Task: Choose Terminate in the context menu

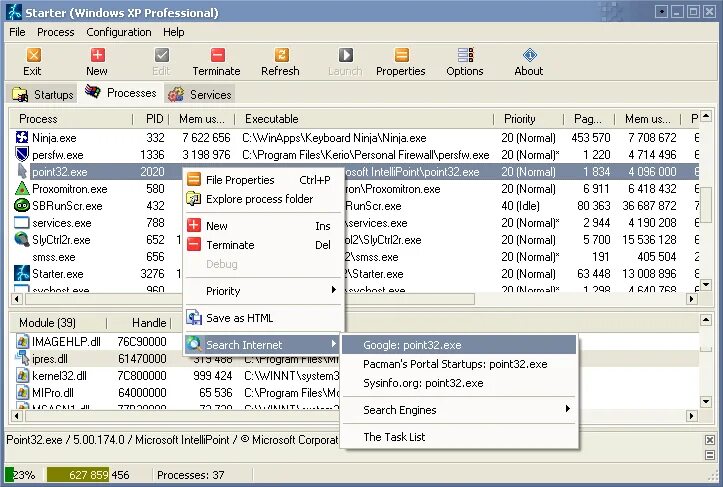Action: pyautogui.click(x=264, y=245)
